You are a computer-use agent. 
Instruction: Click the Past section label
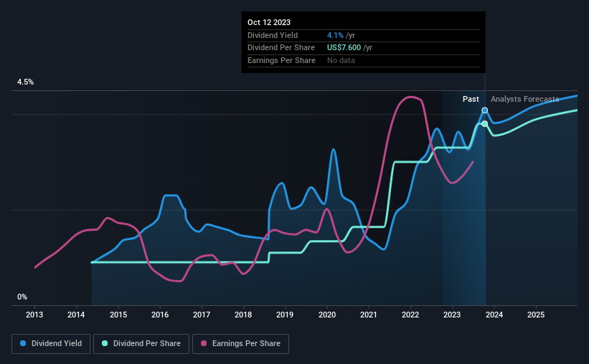point(471,99)
